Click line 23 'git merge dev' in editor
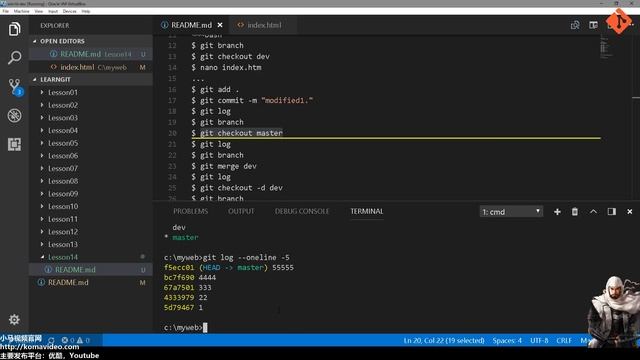Viewport: 640px width, 360px height. pyautogui.click(x=224, y=166)
